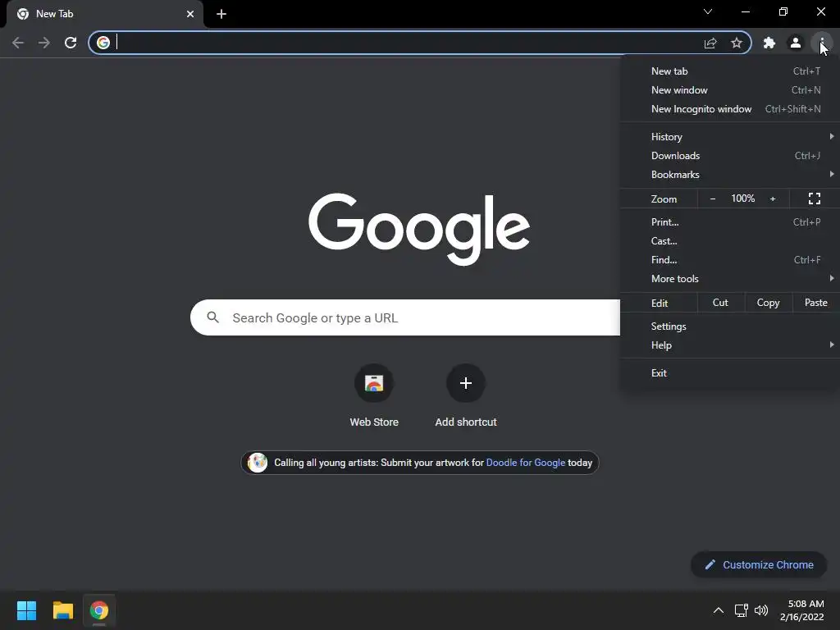Expand the History submenu
The image size is (840, 630).
click(729, 137)
